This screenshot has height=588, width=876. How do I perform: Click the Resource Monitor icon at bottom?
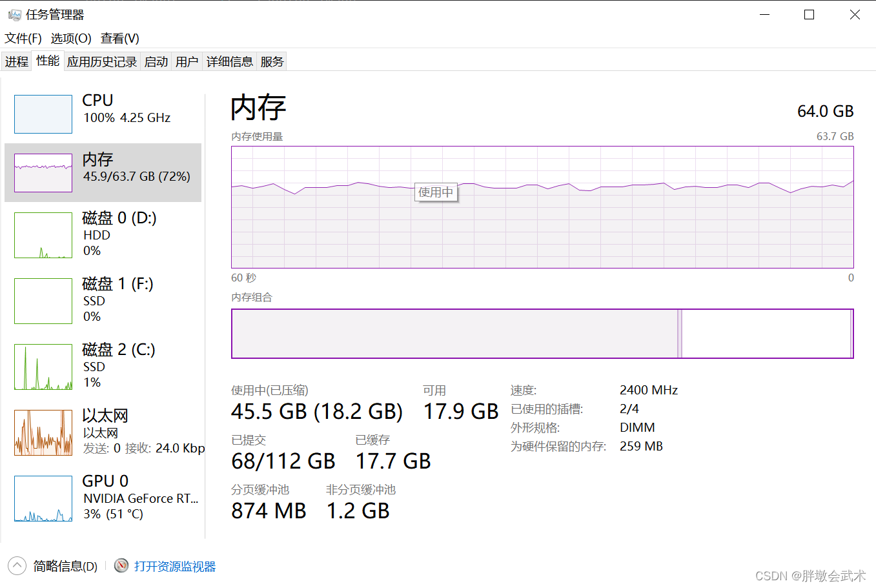pyautogui.click(x=121, y=565)
